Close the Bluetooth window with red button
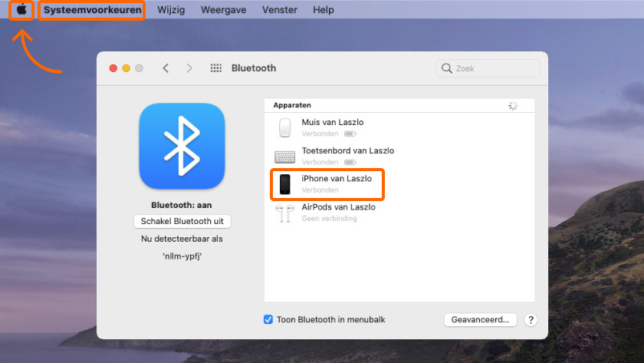 [x=113, y=68]
